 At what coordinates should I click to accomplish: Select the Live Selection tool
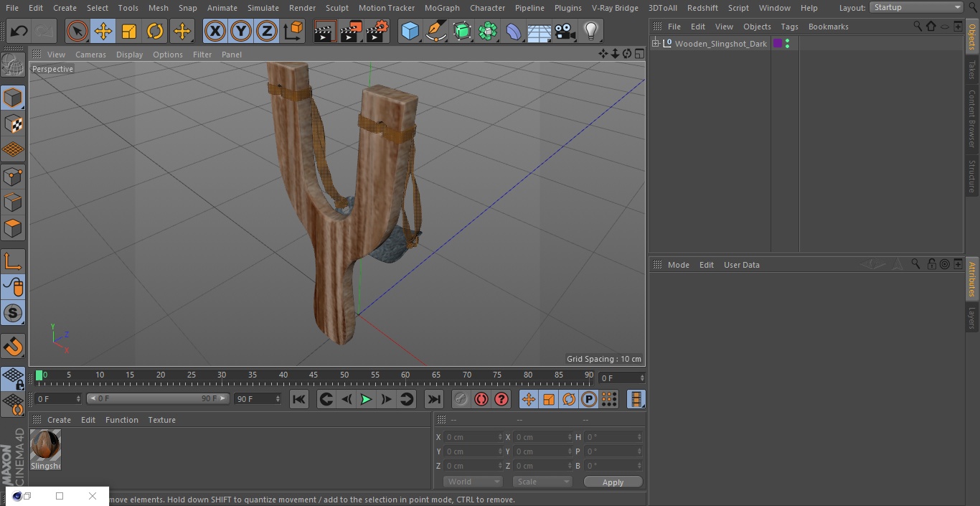(77, 31)
